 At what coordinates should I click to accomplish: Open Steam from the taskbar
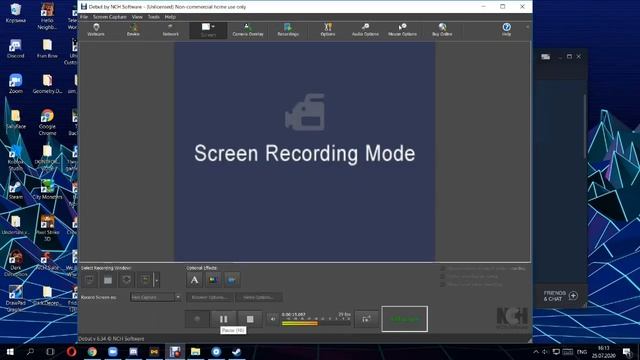coord(237,352)
